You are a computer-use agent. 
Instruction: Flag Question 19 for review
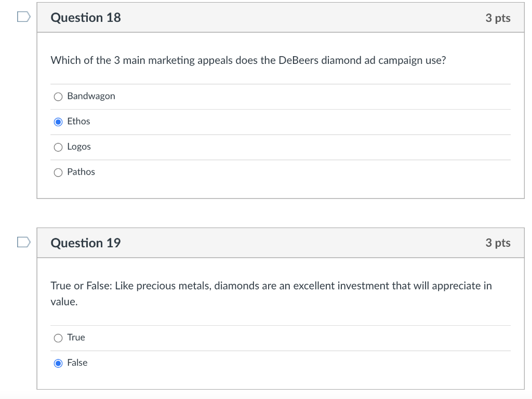[x=23, y=242]
